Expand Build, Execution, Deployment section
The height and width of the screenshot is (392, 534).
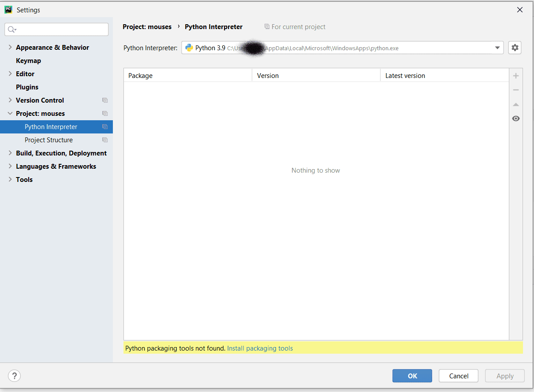tap(10, 153)
